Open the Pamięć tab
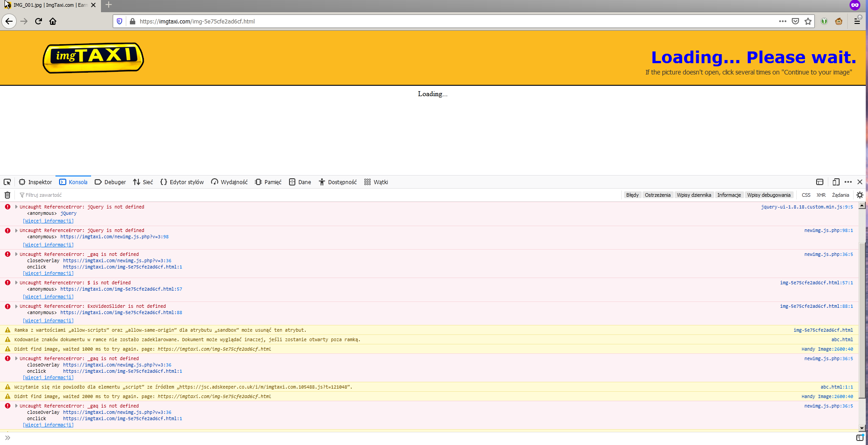This screenshot has height=445, width=868. [x=268, y=182]
